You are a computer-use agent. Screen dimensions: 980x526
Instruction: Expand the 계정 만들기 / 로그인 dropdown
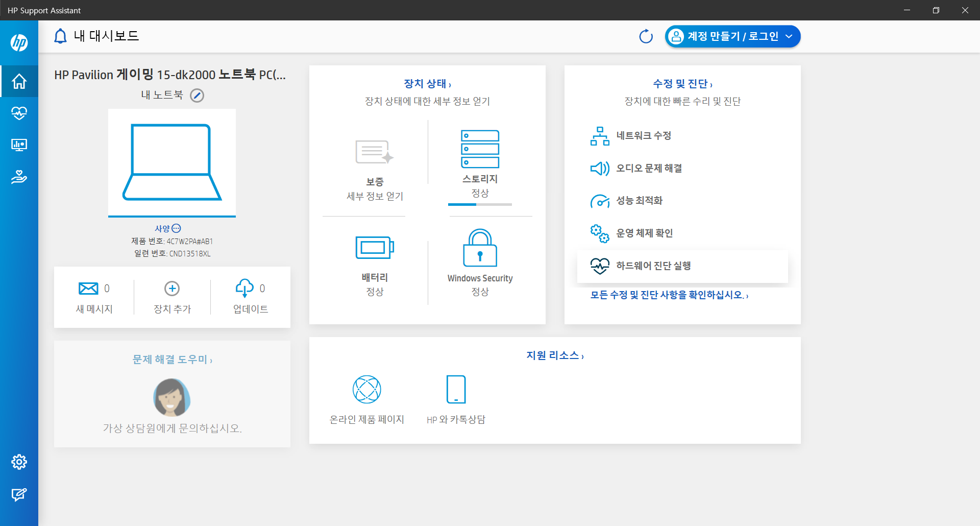[x=732, y=36]
